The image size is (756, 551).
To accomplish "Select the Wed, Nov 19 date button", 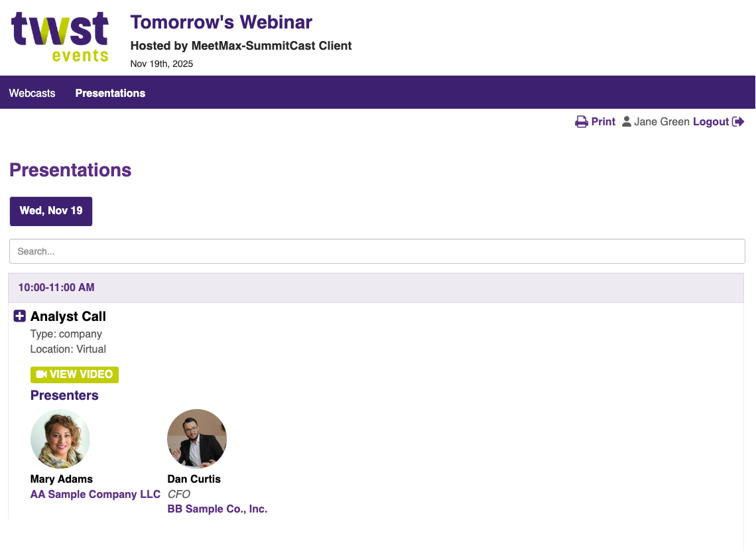I will tap(51, 211).
